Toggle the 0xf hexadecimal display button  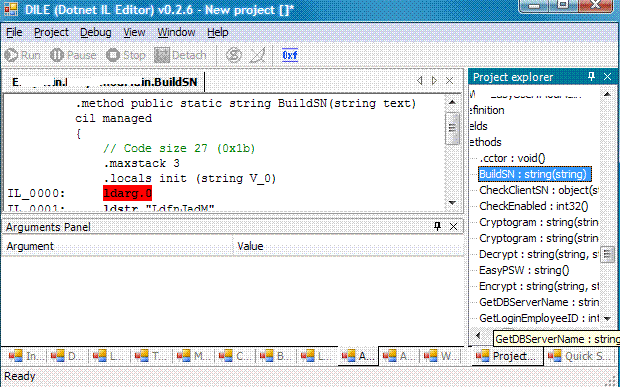pos(290,55)
